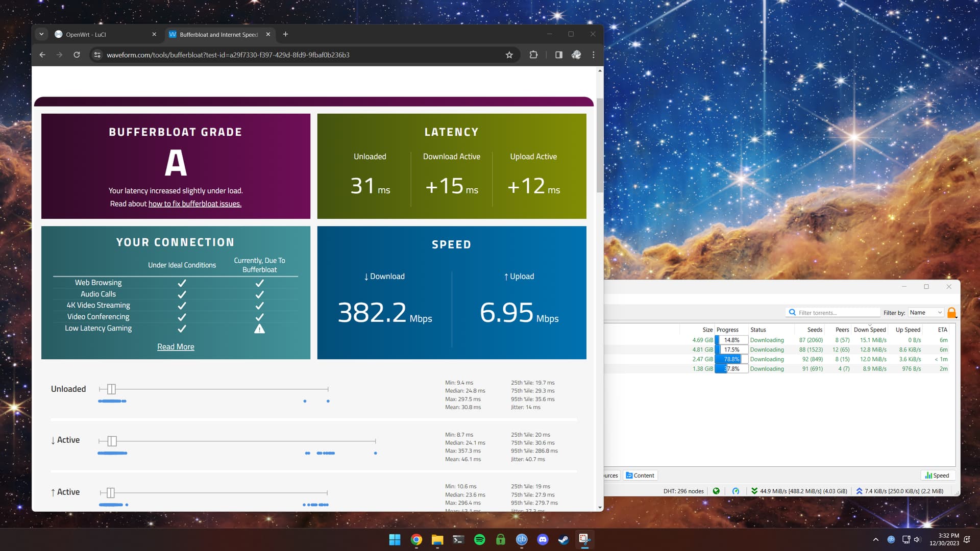Screen dimensions: 980x551
Task: Click the 382.2 Mbps download speed value
Action: click(x=384, y=313)
